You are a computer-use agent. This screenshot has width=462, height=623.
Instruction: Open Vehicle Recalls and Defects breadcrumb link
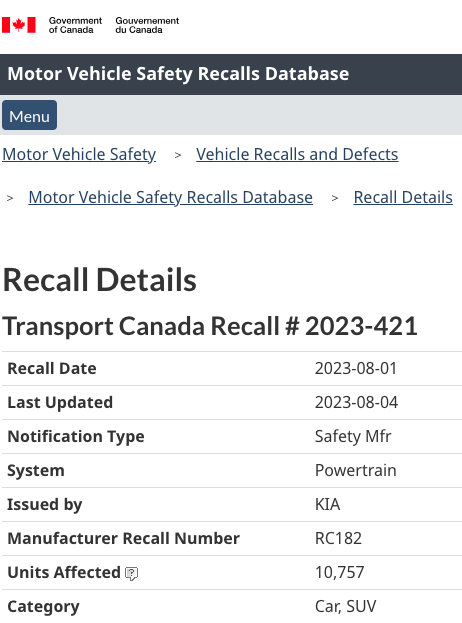(297, 154)
